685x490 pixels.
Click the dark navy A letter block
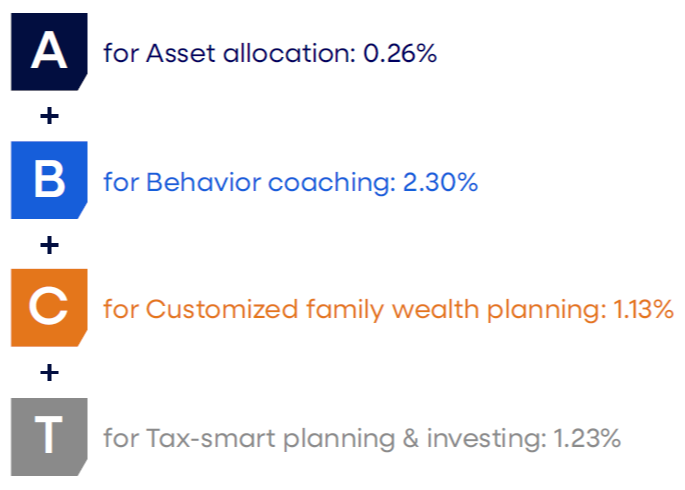49,52
